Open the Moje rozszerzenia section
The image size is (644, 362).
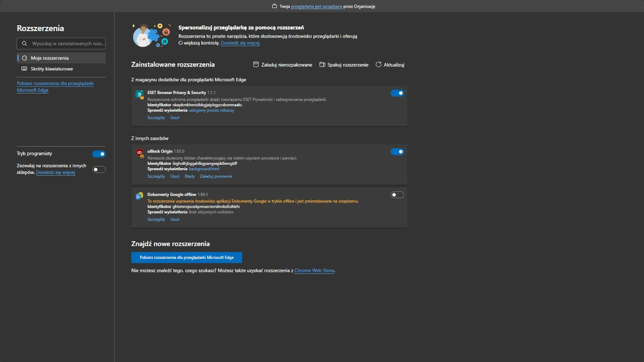49,58
